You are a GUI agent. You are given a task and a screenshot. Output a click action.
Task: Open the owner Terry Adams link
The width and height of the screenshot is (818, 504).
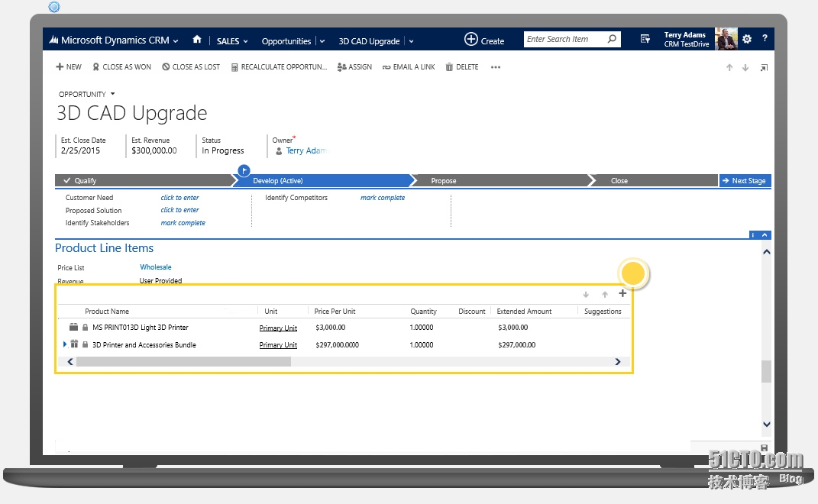coord(306,150)
